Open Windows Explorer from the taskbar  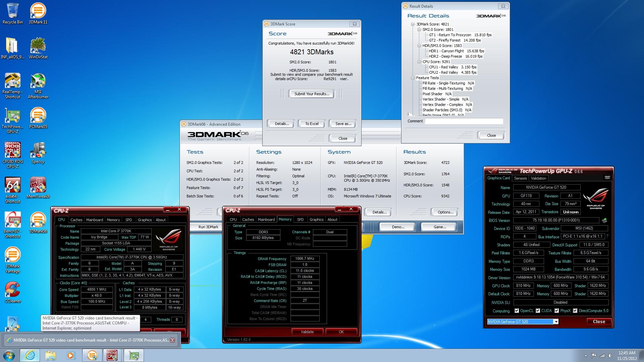[x=51, y=355]
